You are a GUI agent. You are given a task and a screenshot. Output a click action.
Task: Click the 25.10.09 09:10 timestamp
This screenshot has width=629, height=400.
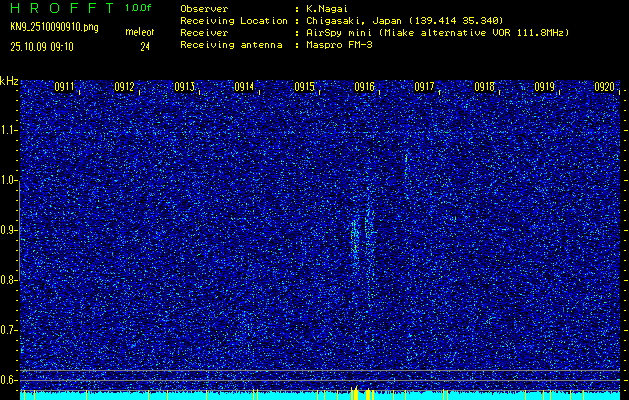coord(41,46)
